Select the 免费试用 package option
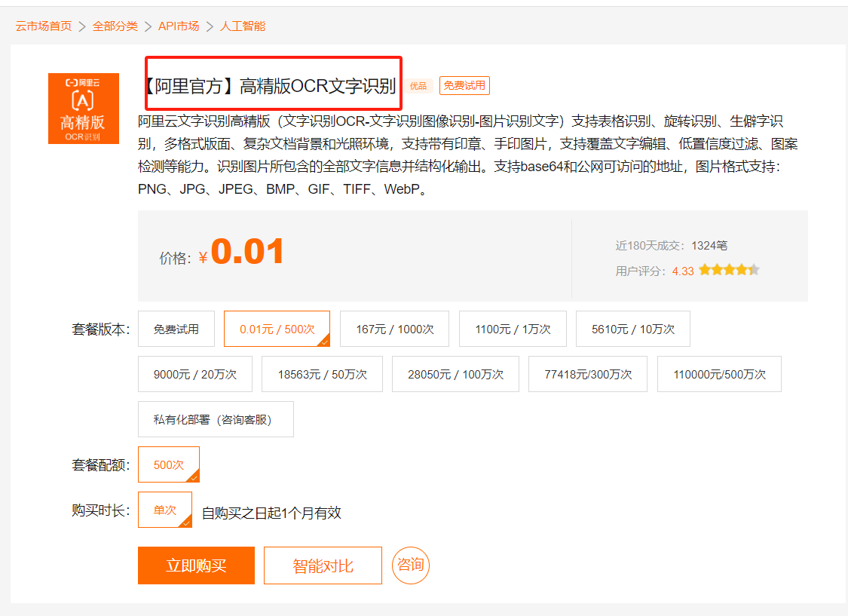 point(176,329)
